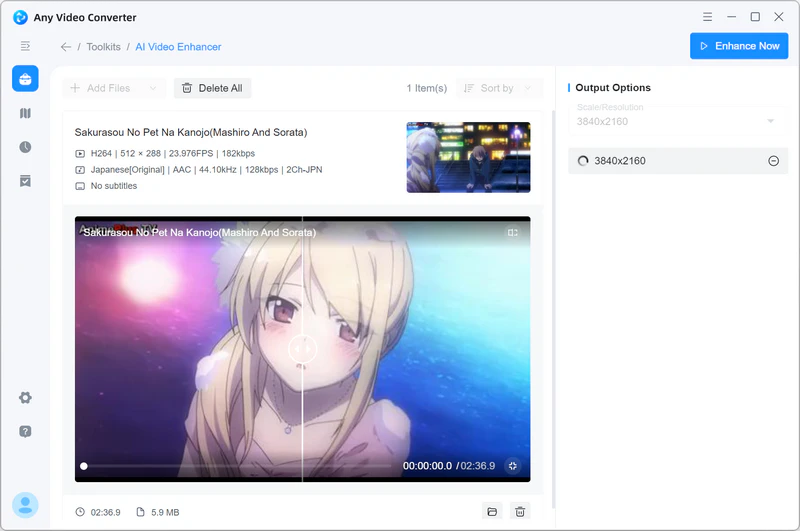Click the Enhance Now button

point(739,46)
